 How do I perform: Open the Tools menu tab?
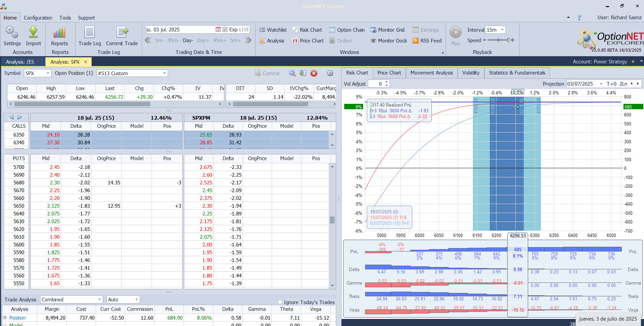click(65, 18)
